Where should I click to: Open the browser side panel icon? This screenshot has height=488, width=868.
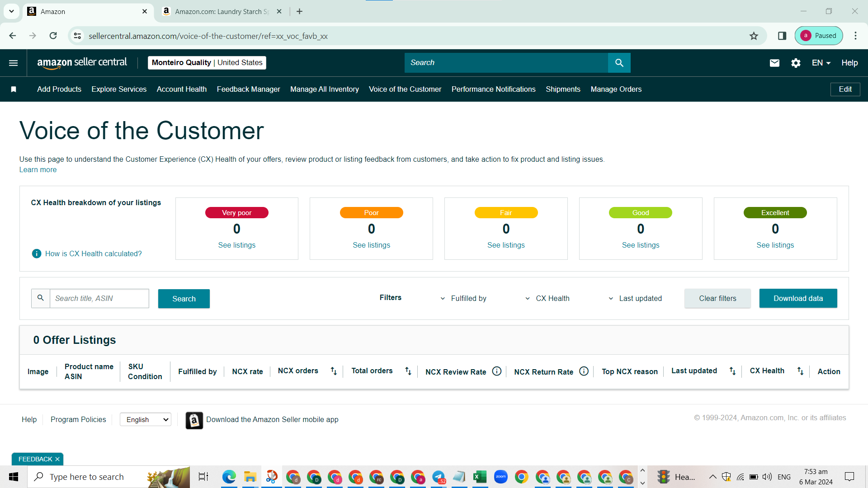pos(782,36)
